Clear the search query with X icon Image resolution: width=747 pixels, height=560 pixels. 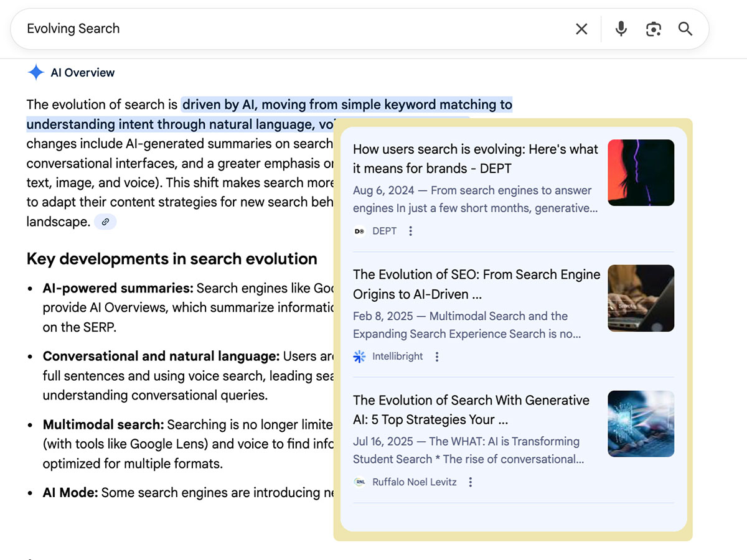581,29
